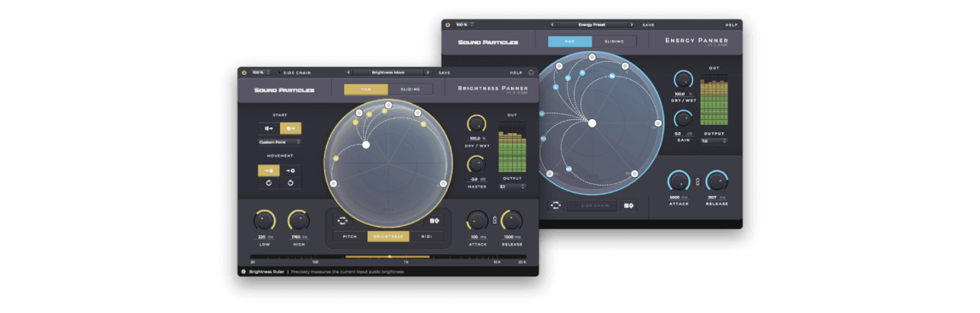Toggle SIDE CHAIN button in Energy Panner

pyautogui.click(x=593, y=205)
